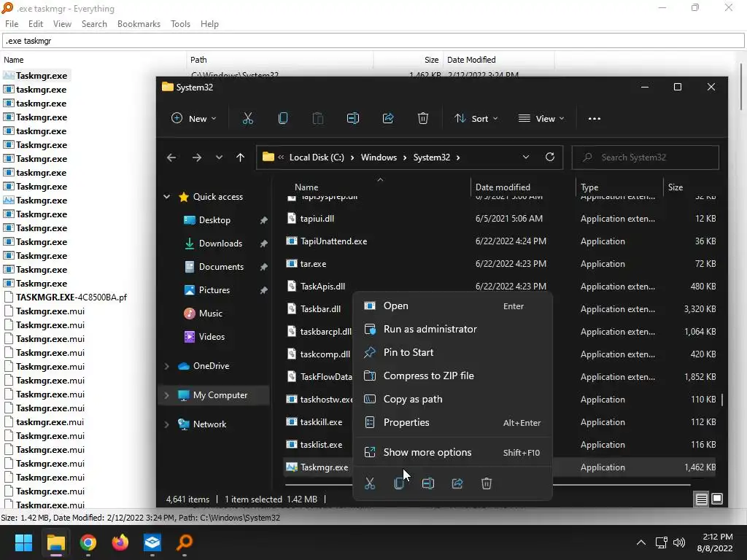The image size is (747, 560).
Task: Click Everything search field with .exe taskmgr
Action: click(373, 41)
